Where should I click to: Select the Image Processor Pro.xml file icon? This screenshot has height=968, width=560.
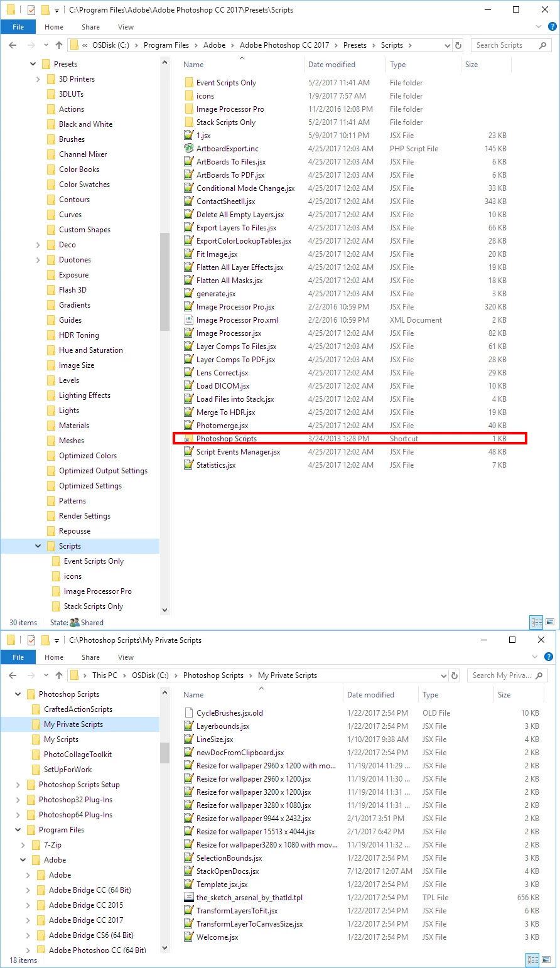pyautogui.click(x=188, y=320)
